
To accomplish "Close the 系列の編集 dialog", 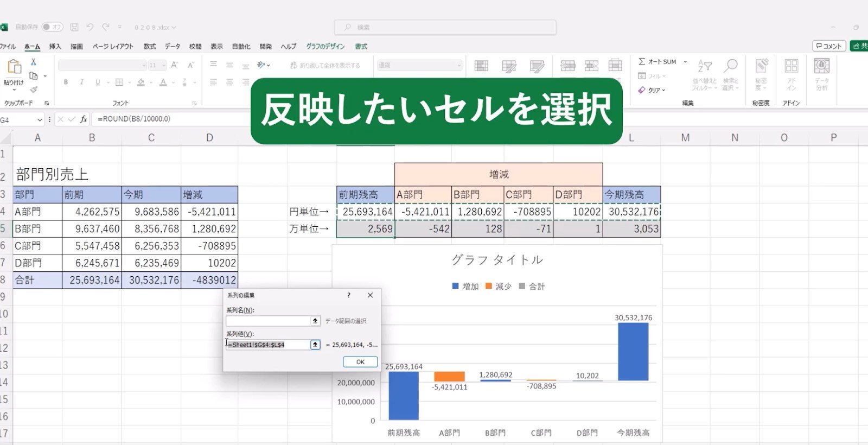I will [x=370, y=295].
